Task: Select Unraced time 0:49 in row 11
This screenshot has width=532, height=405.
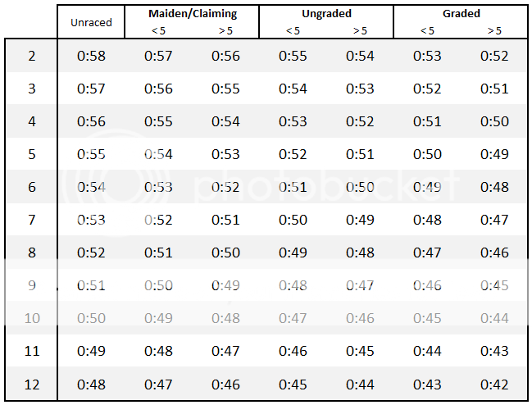Action: pyautogui.click(x=91, y=351)
